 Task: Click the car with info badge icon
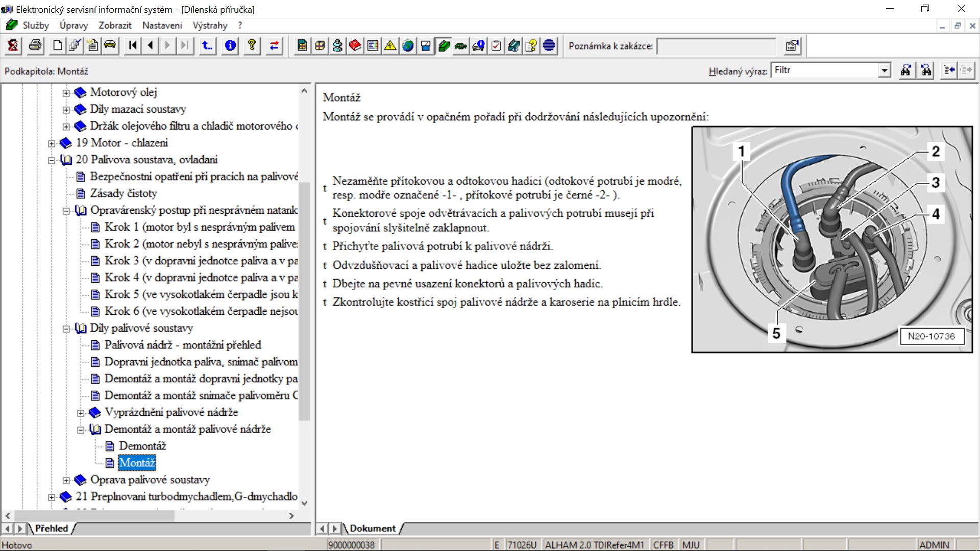479,46
